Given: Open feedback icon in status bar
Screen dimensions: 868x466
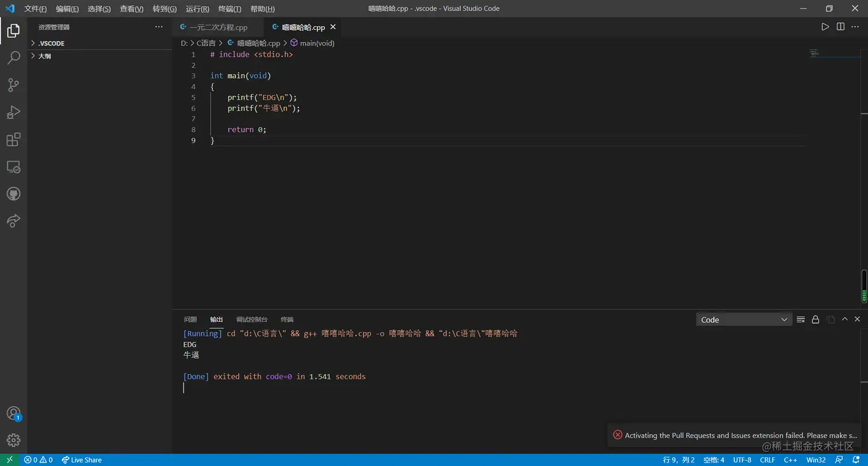Looking at the screenshot, I should coord(839,460).
